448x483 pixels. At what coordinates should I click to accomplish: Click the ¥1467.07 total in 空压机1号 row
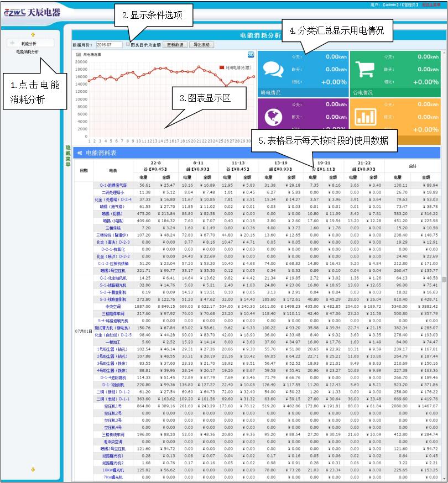[428, 406]
